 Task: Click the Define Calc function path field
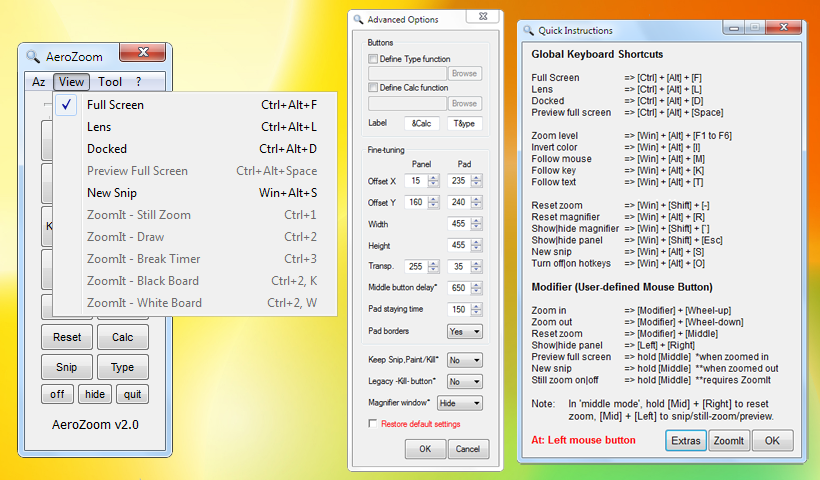coord(407,104)
